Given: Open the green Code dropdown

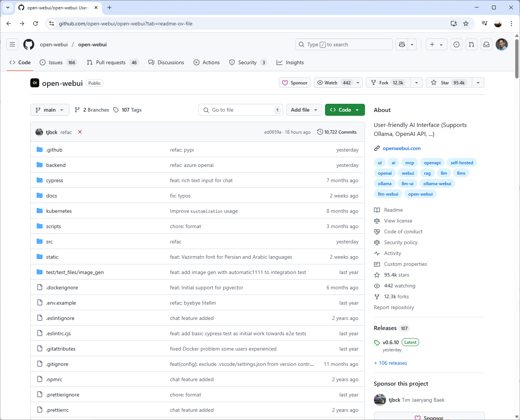Looking at the screenshot, I should point(344,110).
